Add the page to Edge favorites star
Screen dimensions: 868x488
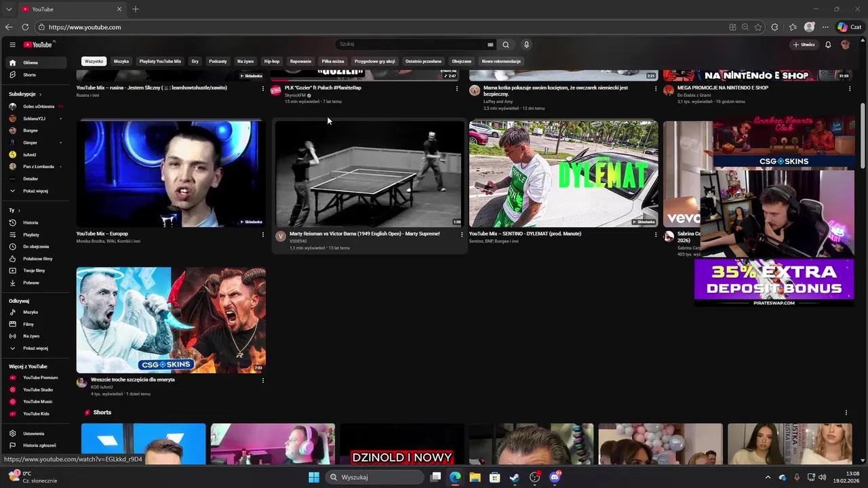pyautogui.click(x=758, y=27)
